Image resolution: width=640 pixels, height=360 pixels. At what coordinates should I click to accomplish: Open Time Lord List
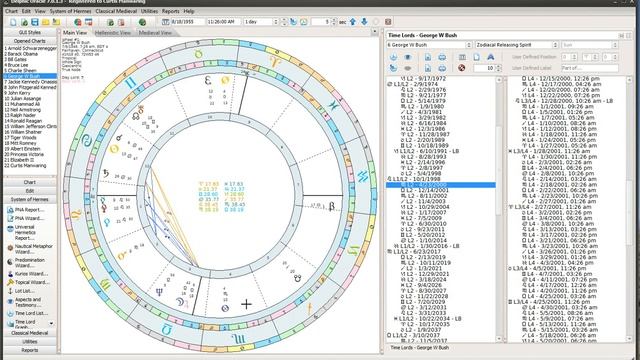28,313
